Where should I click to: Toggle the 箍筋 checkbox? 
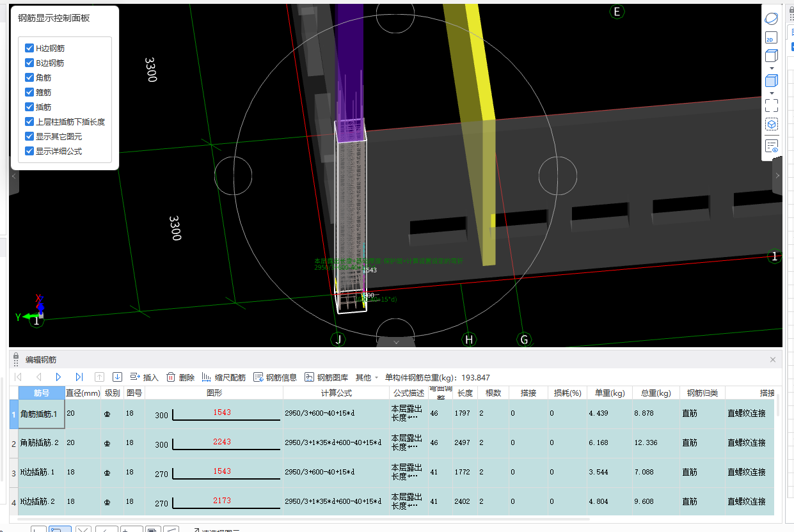[x=29, y=92]
